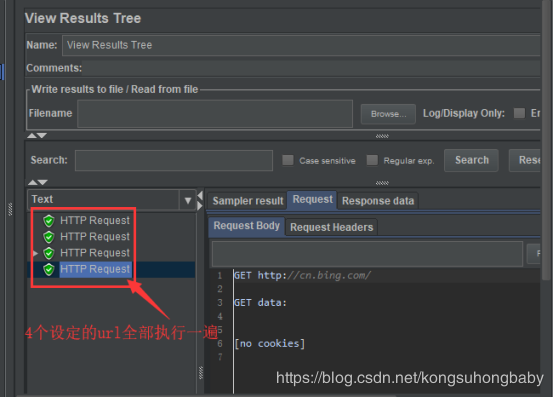Image resolution: width=554 pixels, height=397 pixels.
Task: Select the second HTTP Request result
Action: tap(95, 237)
